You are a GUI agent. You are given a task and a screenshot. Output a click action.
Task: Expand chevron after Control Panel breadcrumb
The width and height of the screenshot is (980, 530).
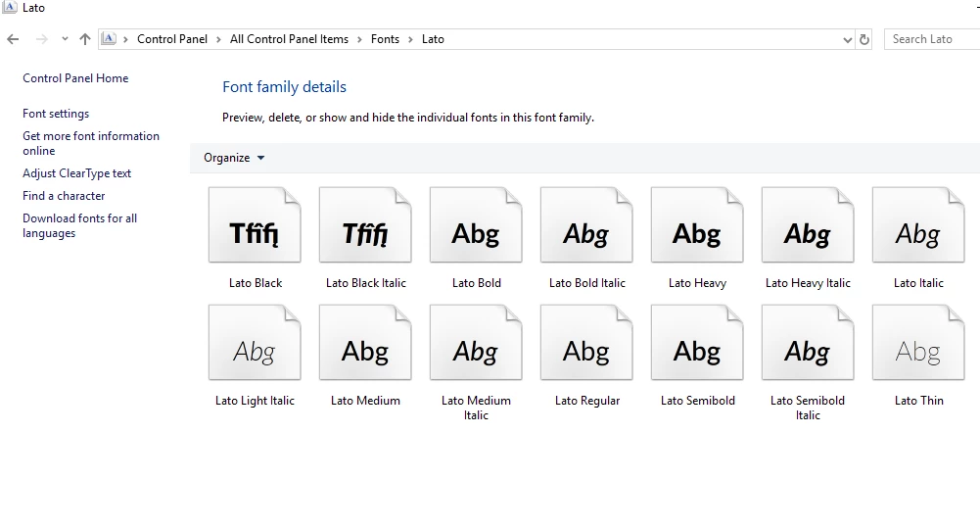tap(218, 39)
